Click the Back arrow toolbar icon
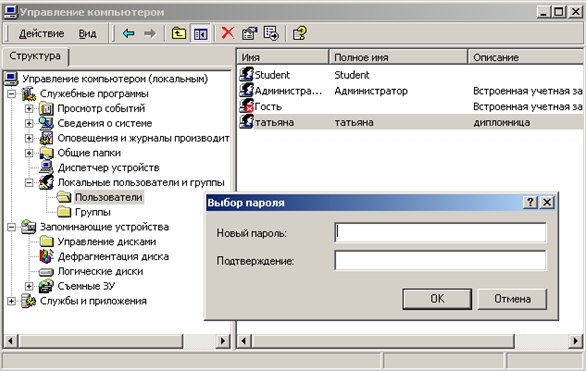Image resolution: width=586 pixels, height=371 pixels. [128, 34]
